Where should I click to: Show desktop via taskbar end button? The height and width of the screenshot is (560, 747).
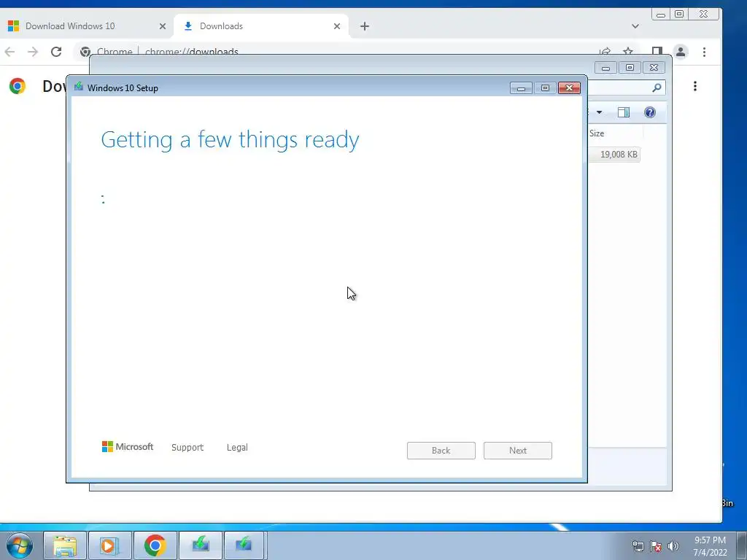coord(742,545)
